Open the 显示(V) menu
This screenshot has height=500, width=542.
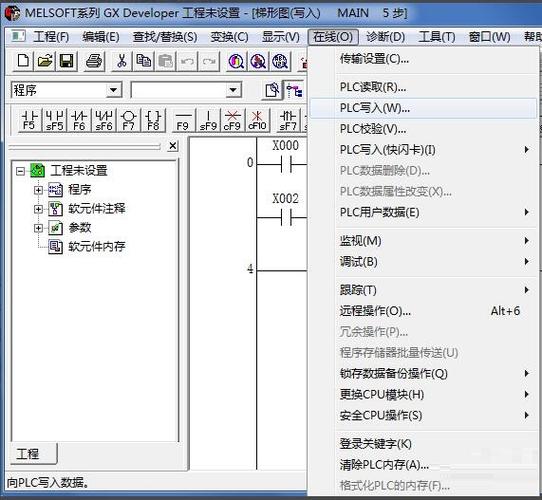coord(280,37)
